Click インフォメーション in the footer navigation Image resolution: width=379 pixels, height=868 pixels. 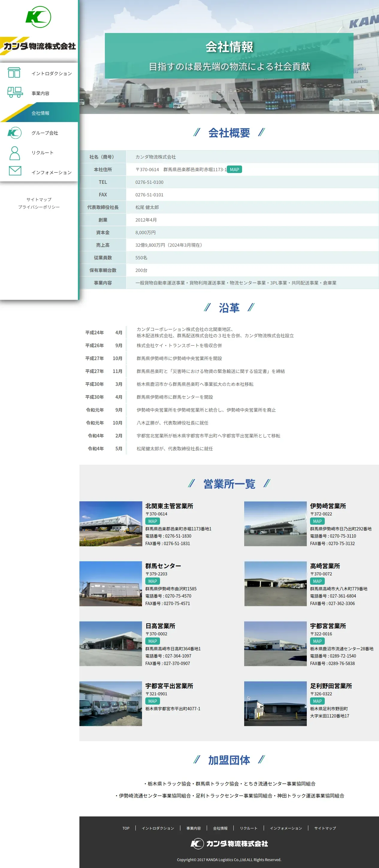click(x=286, y=828)
